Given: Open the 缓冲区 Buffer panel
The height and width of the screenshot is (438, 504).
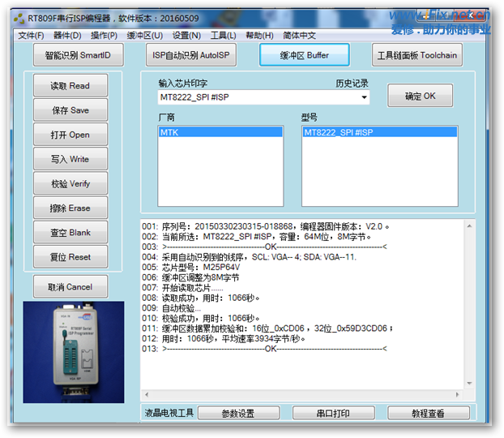Looking at the screenshot, I should (x=305, y=55).
